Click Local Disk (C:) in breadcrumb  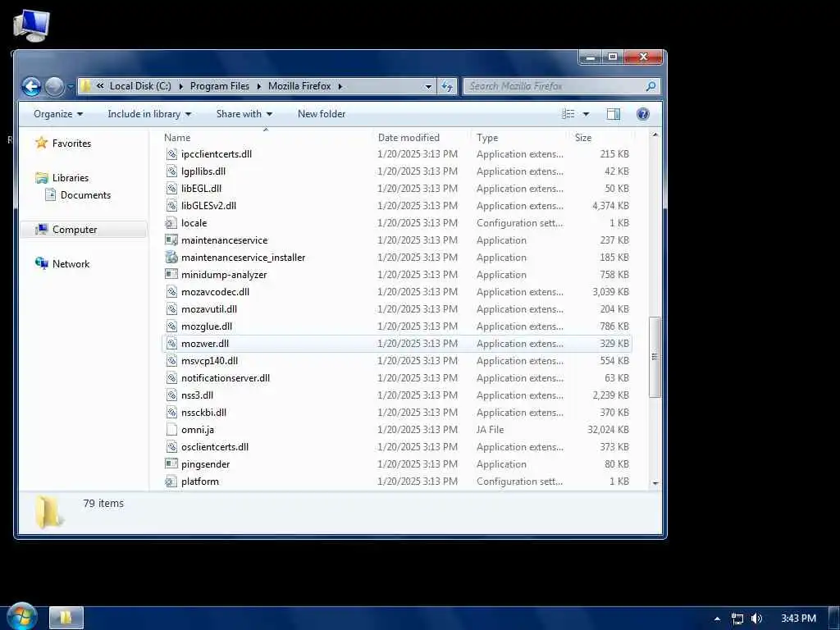[x=140, y=86]
